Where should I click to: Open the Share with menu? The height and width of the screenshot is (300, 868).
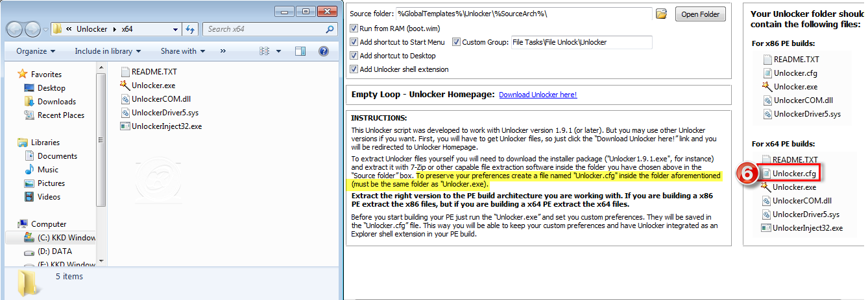coord(183,51)
